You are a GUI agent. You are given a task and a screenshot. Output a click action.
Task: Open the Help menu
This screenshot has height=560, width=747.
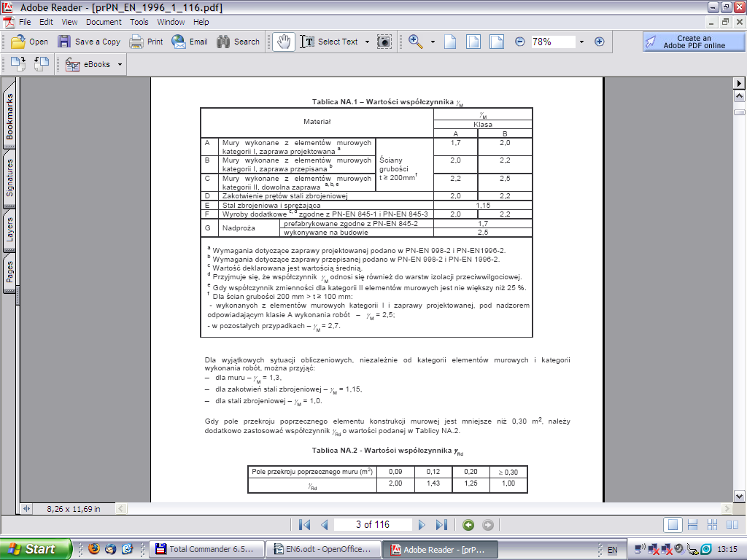(201, 22)
